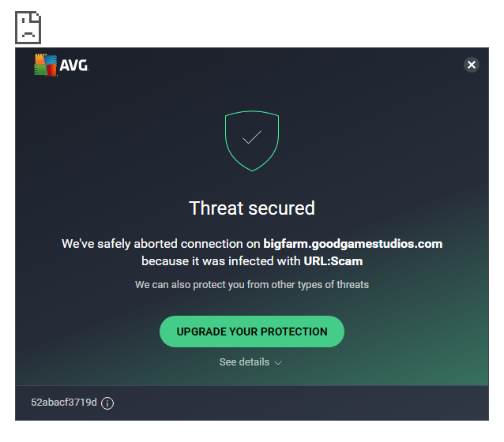Open info icon beside 52abacf3719d

(x=108, y=403)
